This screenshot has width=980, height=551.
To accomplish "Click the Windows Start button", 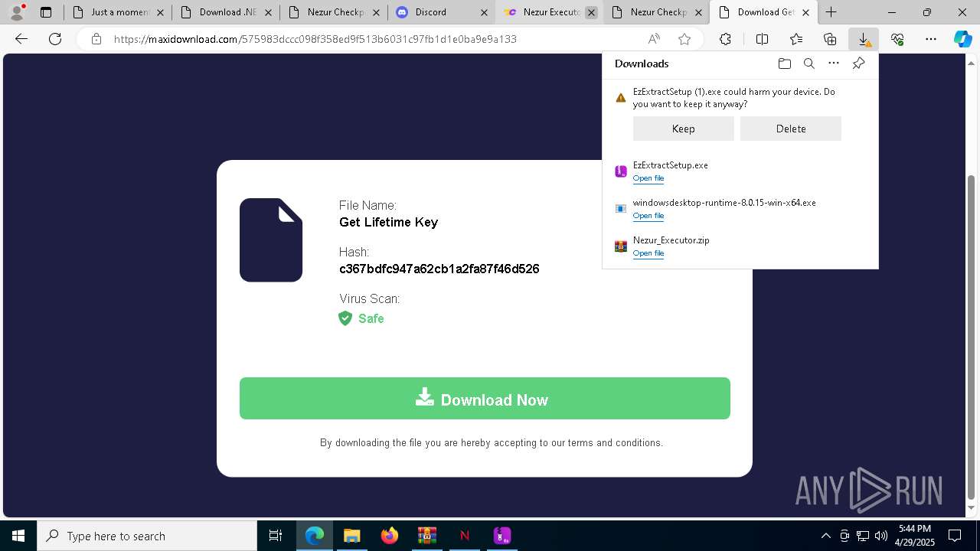I will click(x=18, y=536).
